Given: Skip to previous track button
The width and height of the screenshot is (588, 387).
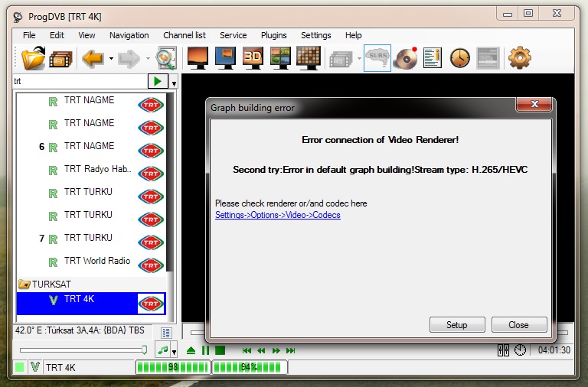Looking at the screenshot, I should [x=247, y=350].
